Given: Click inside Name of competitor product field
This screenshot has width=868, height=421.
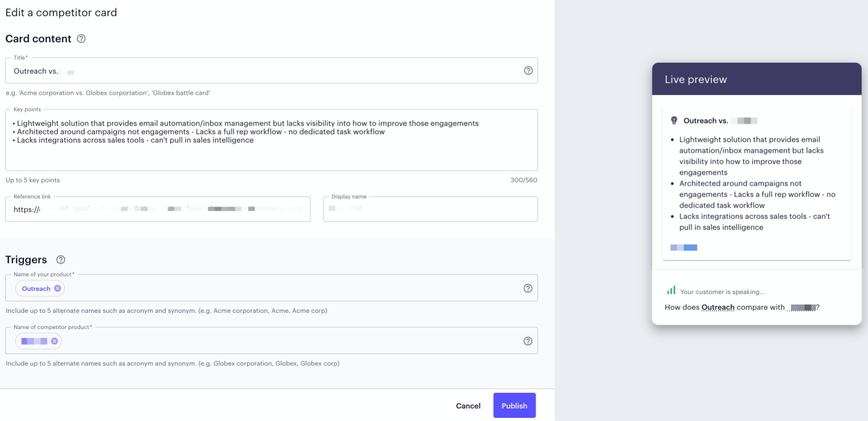Looking at the screenshot, I should pos(271,341).
